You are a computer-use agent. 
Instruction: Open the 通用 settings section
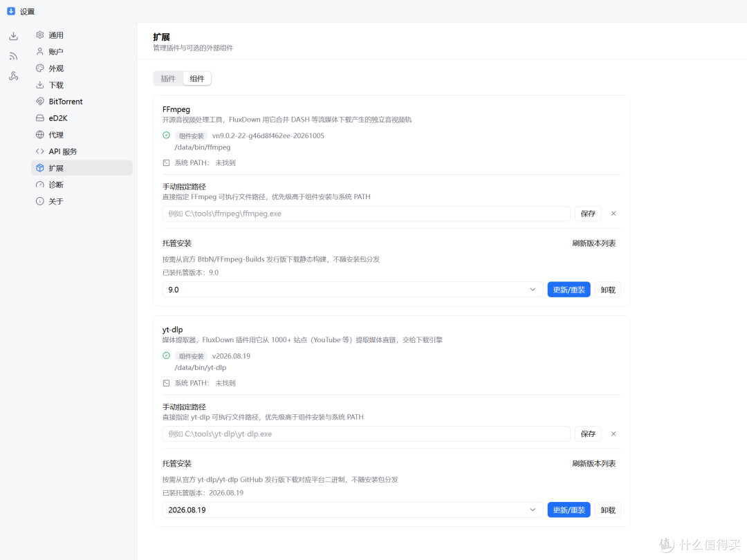click(x=82, y=35)
